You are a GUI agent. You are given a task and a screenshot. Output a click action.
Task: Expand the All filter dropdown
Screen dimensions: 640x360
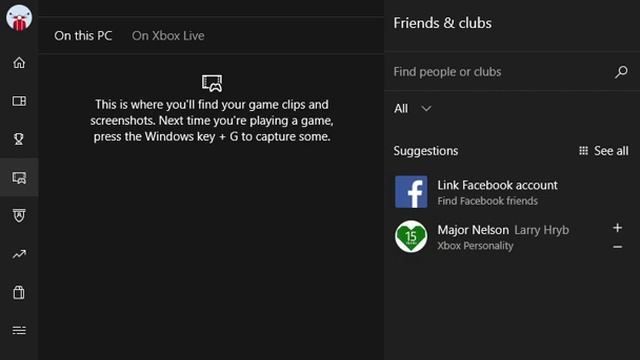413,109
